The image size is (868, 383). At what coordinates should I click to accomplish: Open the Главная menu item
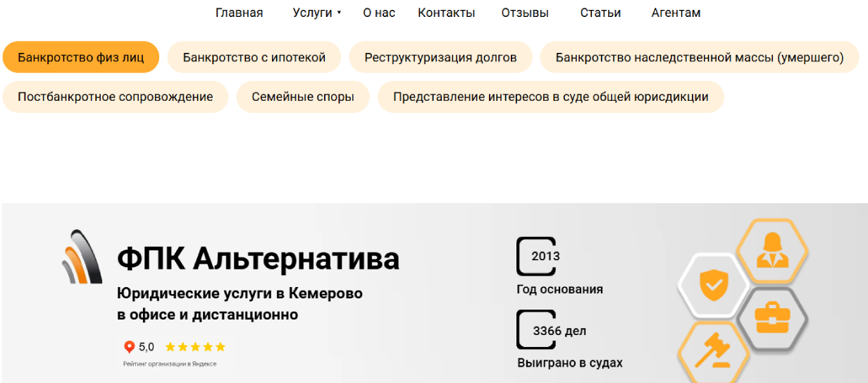tap(239, 13)
